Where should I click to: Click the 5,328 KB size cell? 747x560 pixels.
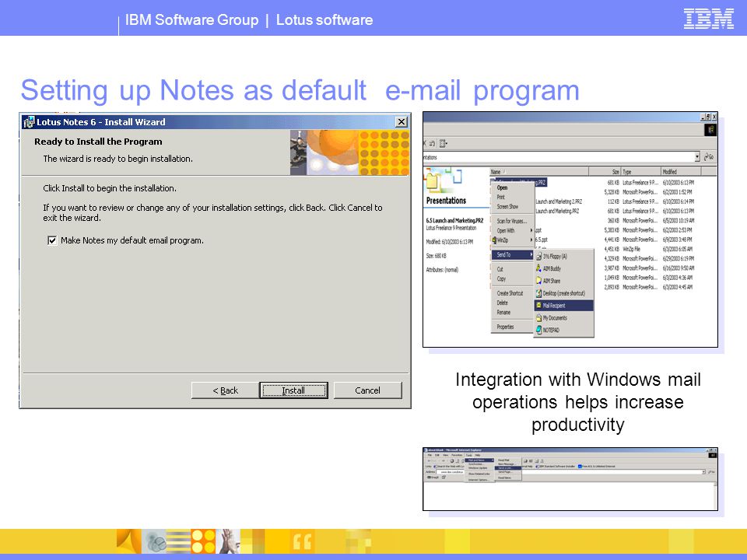(612, 192)
